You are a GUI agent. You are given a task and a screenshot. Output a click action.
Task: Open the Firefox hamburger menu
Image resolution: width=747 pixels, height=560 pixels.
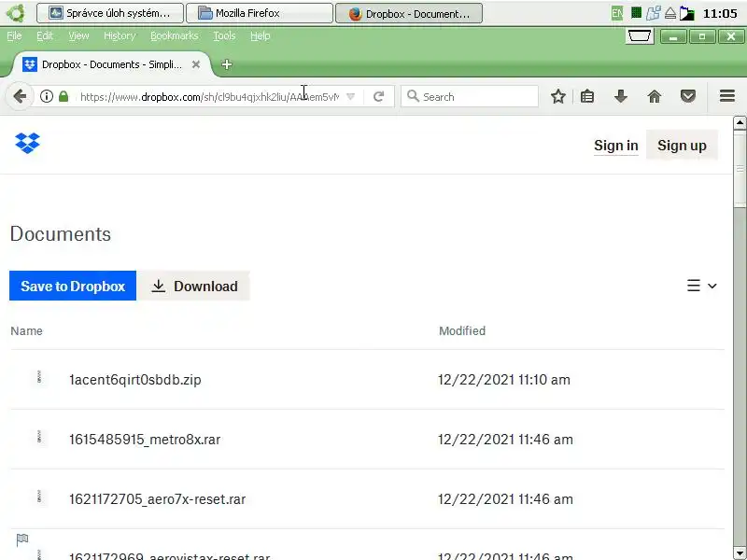coord(727,96)
